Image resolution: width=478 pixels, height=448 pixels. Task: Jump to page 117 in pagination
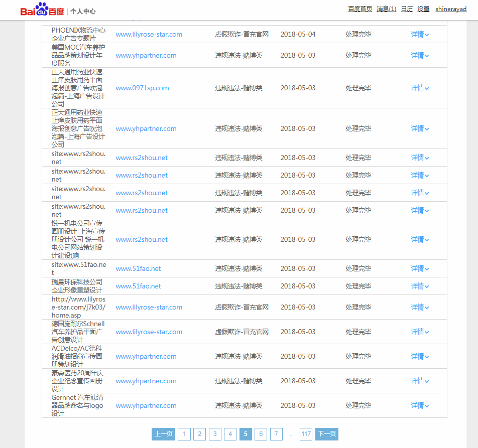tap(306, 434)
